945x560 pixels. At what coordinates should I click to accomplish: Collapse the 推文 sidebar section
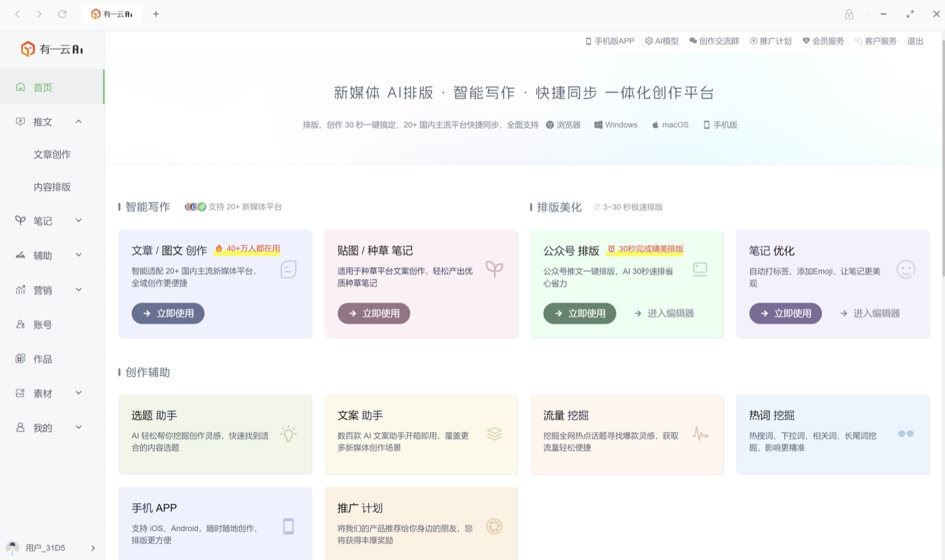[78, 122]
